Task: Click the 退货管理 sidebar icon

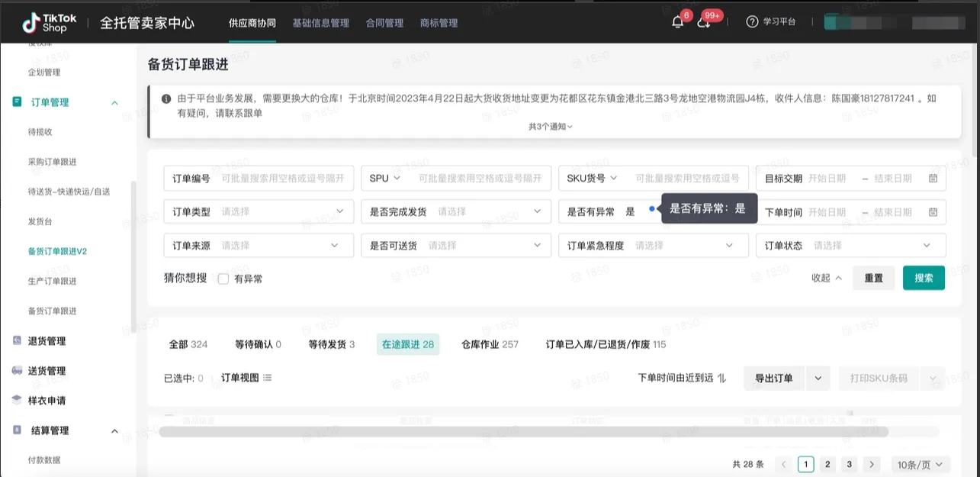Action: [x=17, y=340]
